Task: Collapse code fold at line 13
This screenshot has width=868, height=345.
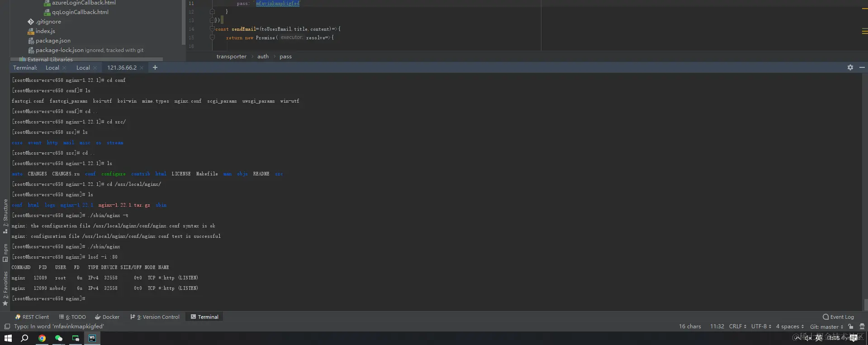Action: click(x=212, y=20)
